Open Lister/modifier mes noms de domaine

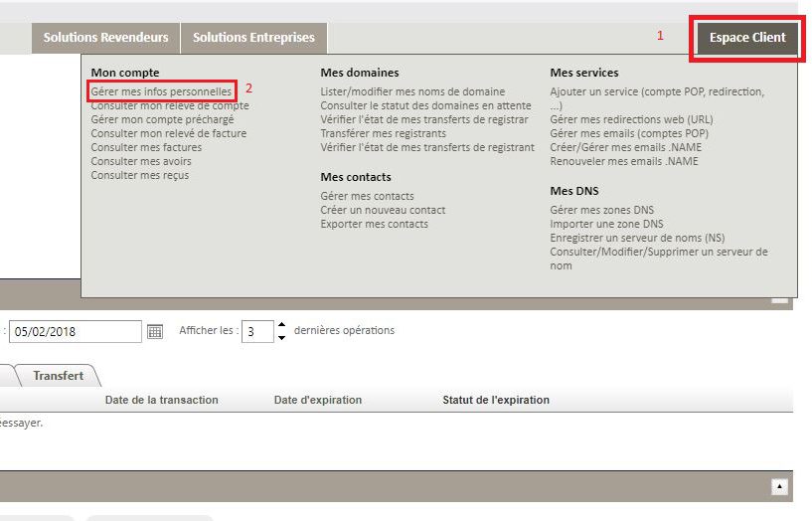coord(412,91)
